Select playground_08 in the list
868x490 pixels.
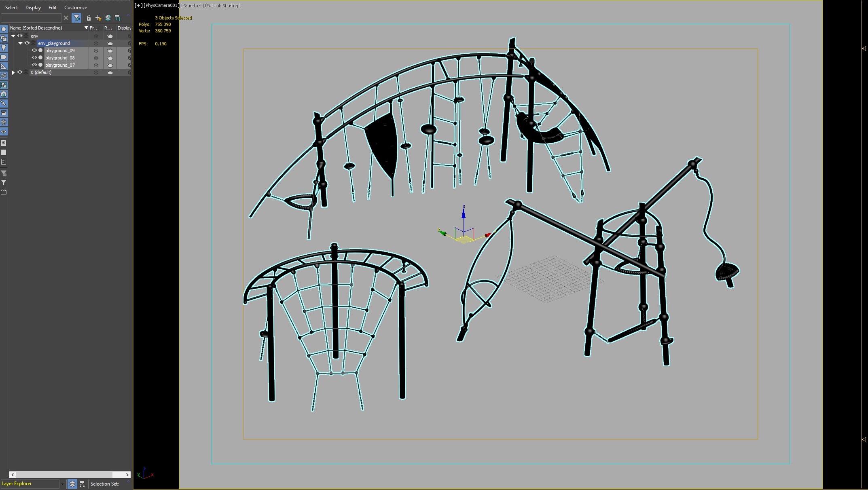60,58
